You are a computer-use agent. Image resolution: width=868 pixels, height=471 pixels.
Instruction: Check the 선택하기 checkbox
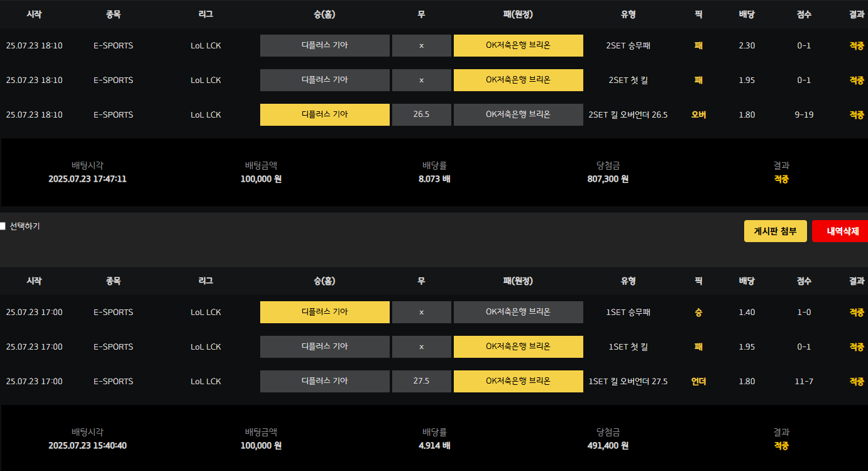pos(3,226)
